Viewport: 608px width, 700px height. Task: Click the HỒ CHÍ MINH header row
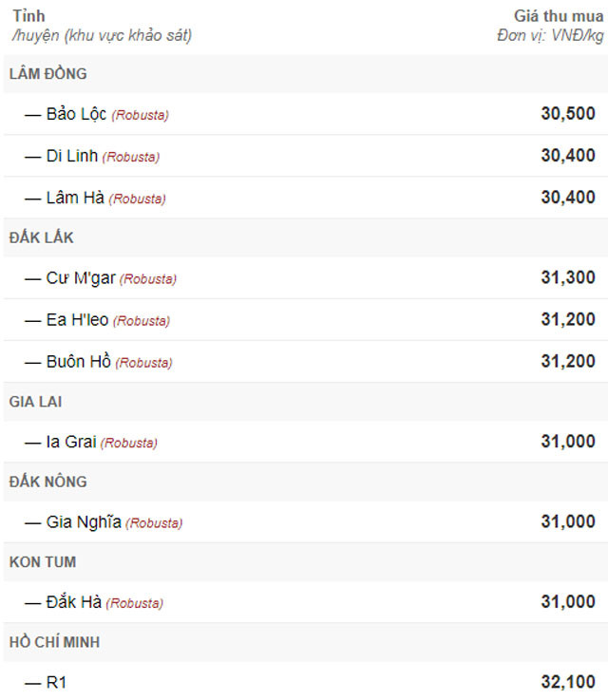54,642
